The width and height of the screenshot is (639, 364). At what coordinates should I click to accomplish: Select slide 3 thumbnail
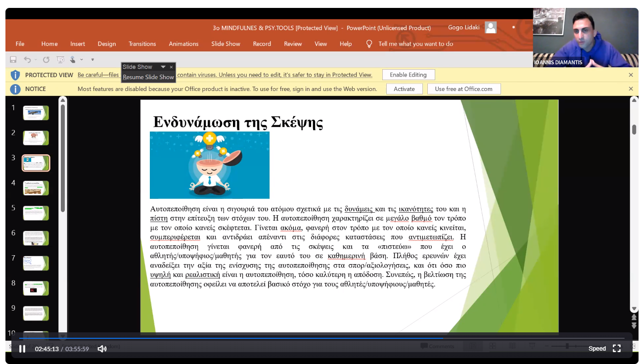36,163
